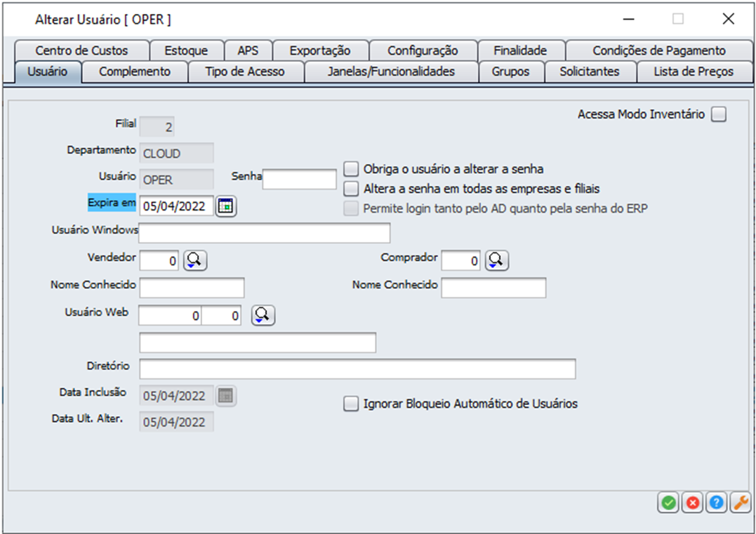Image resolution: width=756 pixels, height=534 pixels.
Task: Select the Condições de Pagamento tab
Action: pyautogui.click(x=658, y=51)
